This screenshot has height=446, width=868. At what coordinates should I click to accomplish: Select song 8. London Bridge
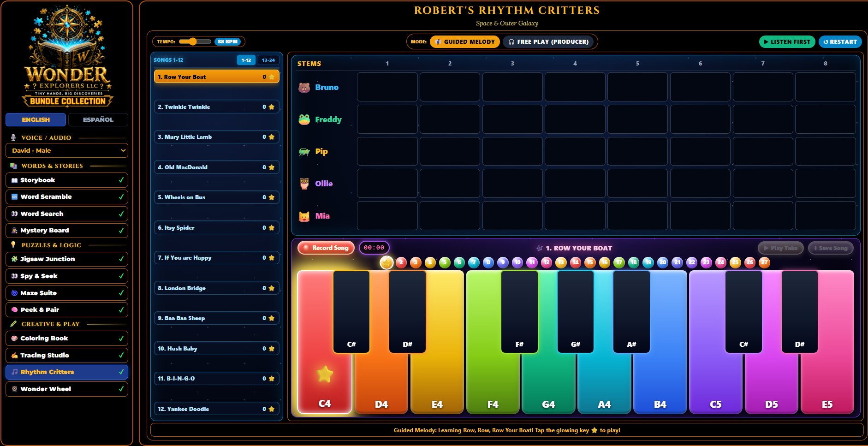217,288
